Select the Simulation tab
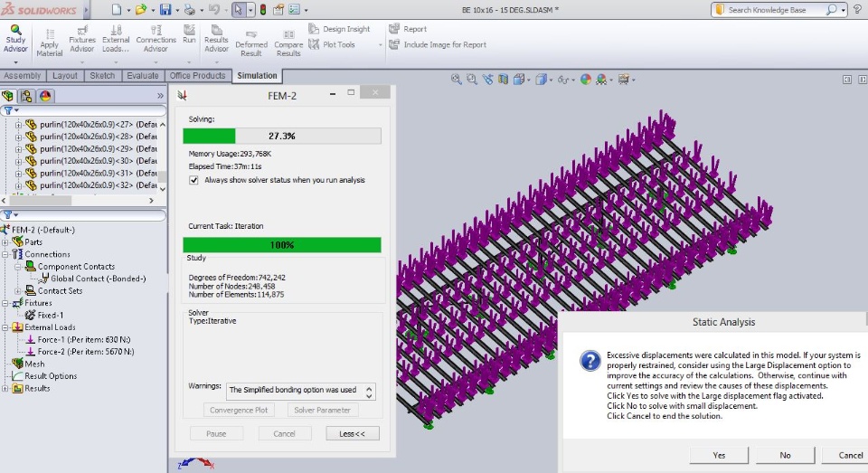The image size is (868, 473). [x=257, y=75]
